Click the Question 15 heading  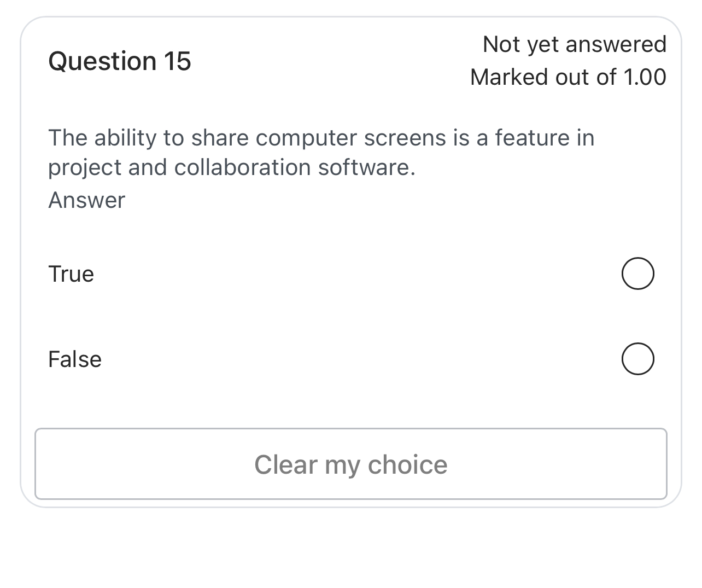(x=120, y=61)
